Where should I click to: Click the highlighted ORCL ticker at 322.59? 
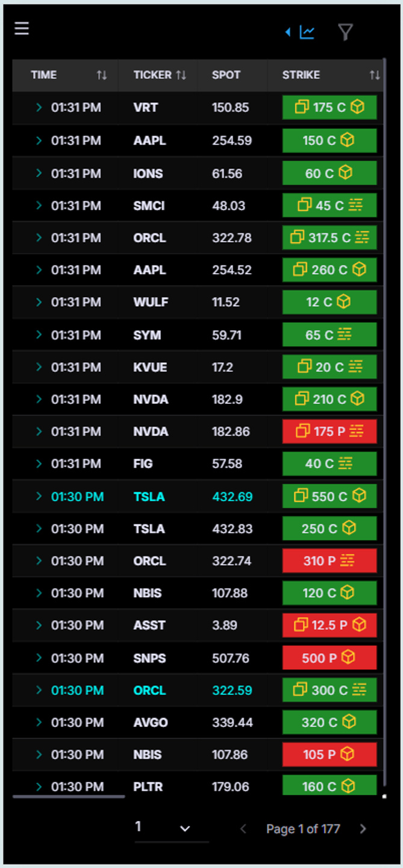coord(149,690)
